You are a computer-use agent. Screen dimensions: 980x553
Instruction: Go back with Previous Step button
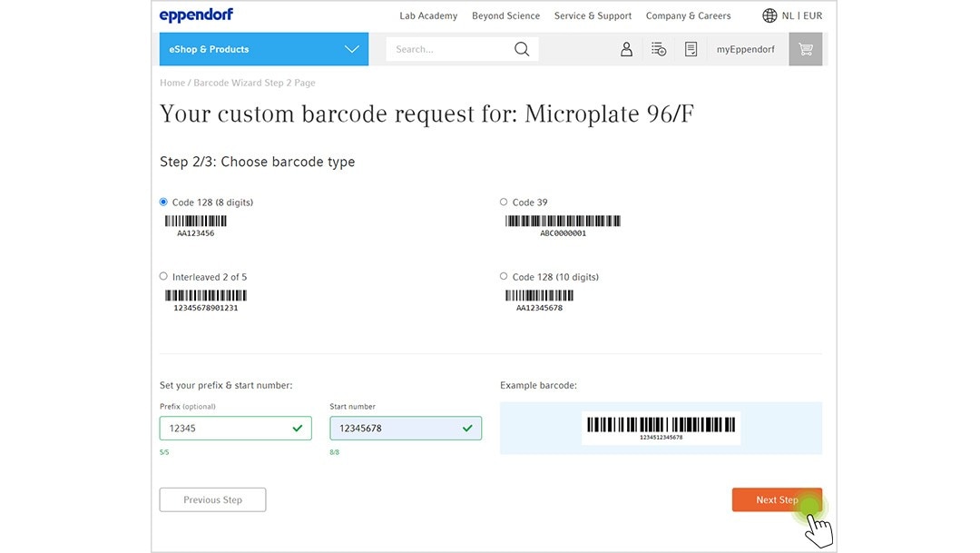pyautogui.click(x=212, y=499)
